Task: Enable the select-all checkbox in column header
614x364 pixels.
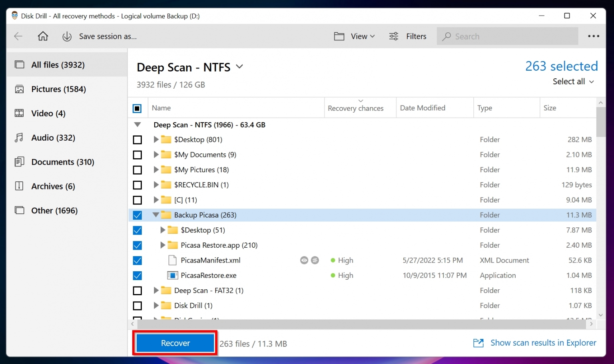Action: click(138, 107)
